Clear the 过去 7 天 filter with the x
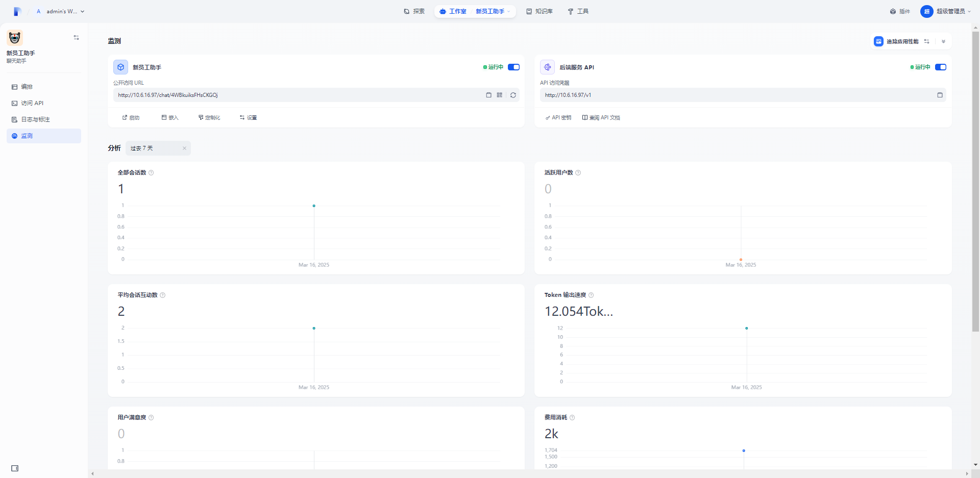The image size is (980, 478). 184,148
